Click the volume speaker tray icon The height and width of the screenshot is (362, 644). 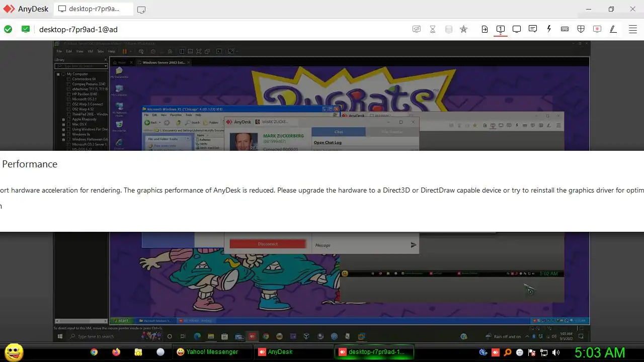[556, 352]
